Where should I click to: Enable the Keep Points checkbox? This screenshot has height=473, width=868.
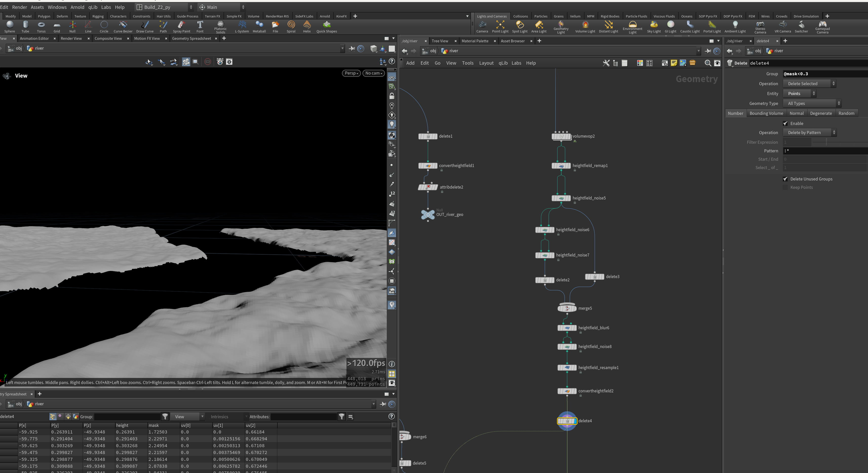tap(785, 187)
